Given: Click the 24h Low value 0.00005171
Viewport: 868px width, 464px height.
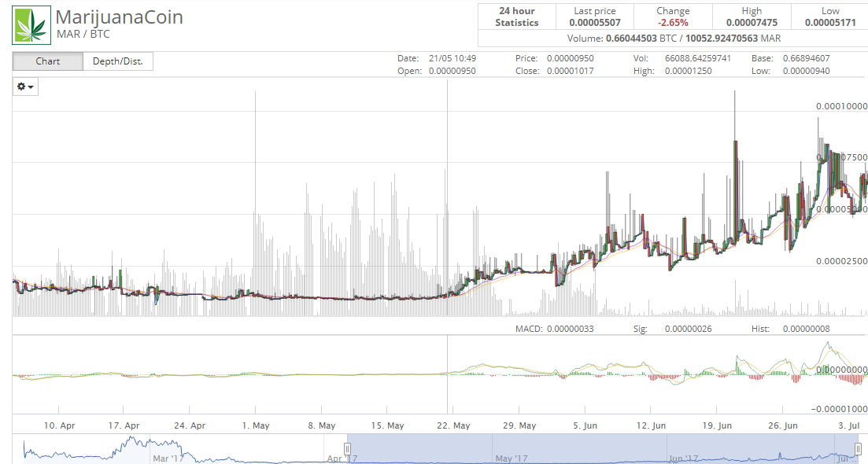Looking at the screenshot, I should tap(830, 23).
